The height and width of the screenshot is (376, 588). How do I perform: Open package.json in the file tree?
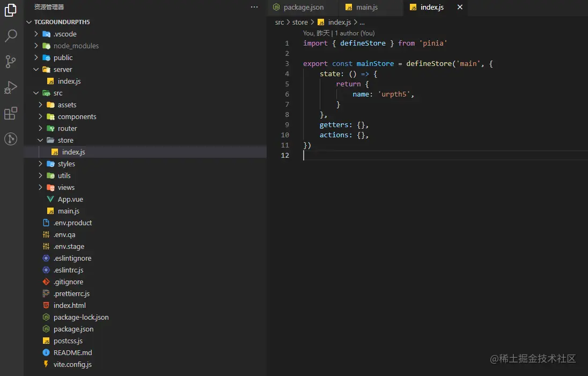click(x=73, y=329)
